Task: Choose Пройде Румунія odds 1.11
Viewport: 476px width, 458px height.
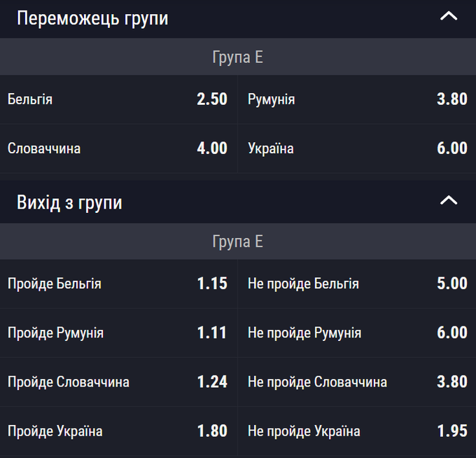Action: (x=118, y=333)
